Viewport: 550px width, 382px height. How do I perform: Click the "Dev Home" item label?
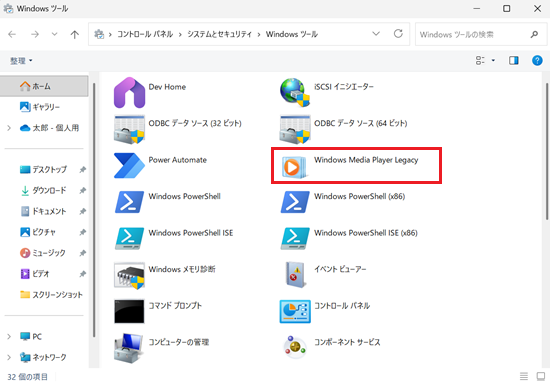167,87
